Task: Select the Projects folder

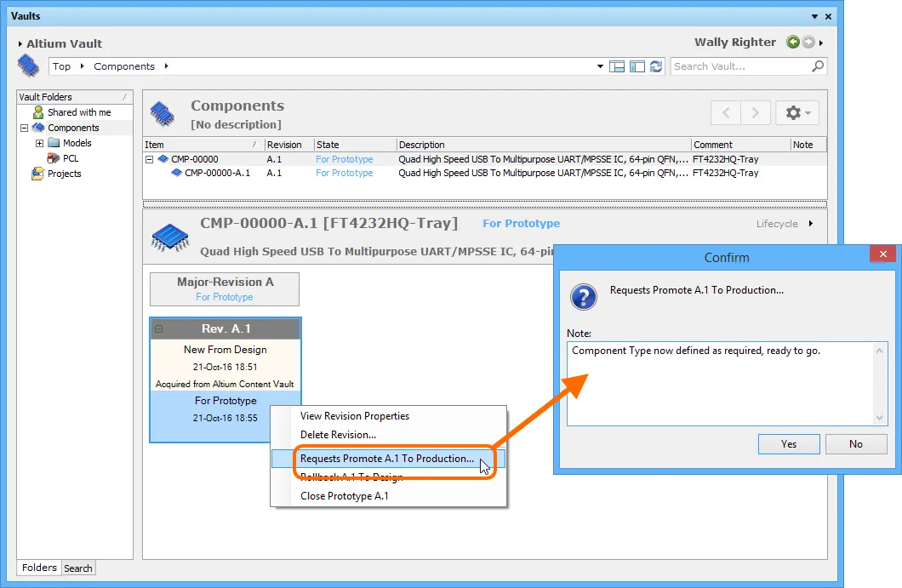Action: pos(65,174)
